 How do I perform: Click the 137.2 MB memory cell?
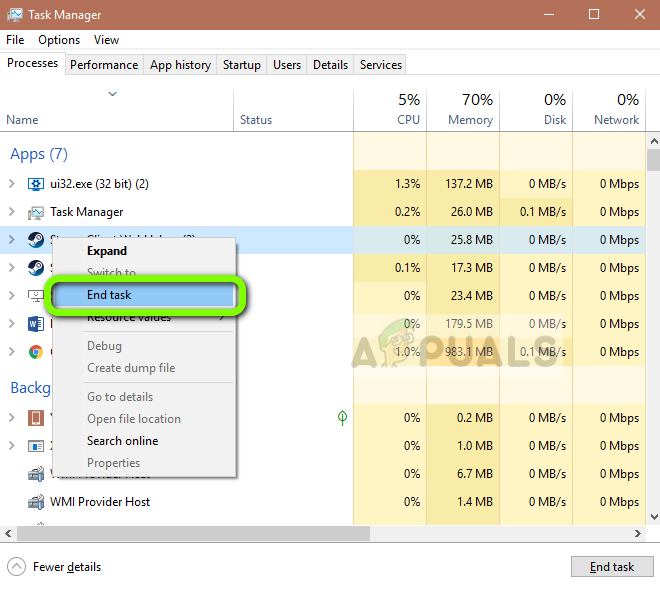(463, 184)
